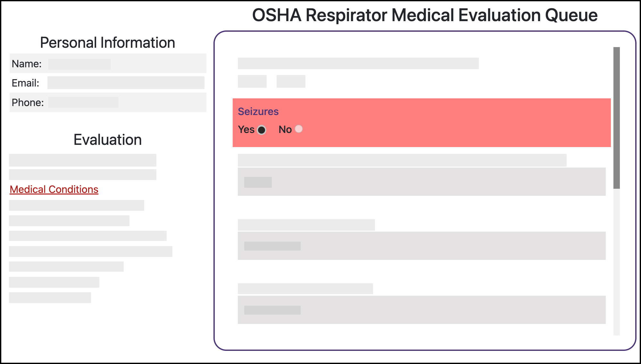Click the "Phone:" field label
Screen dimensions: 641x364
point(28,103)
